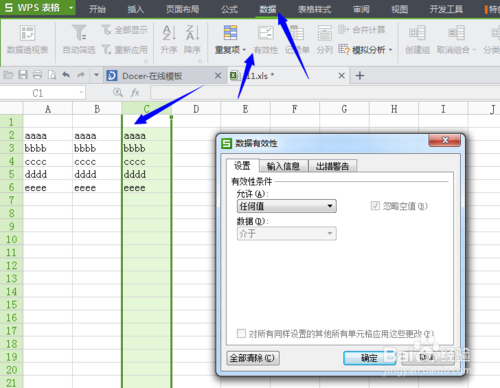The width and height of the screenshot is (500, 388).
Task: Open the WPS 表格 application menu dropdown
Action: 71,8
